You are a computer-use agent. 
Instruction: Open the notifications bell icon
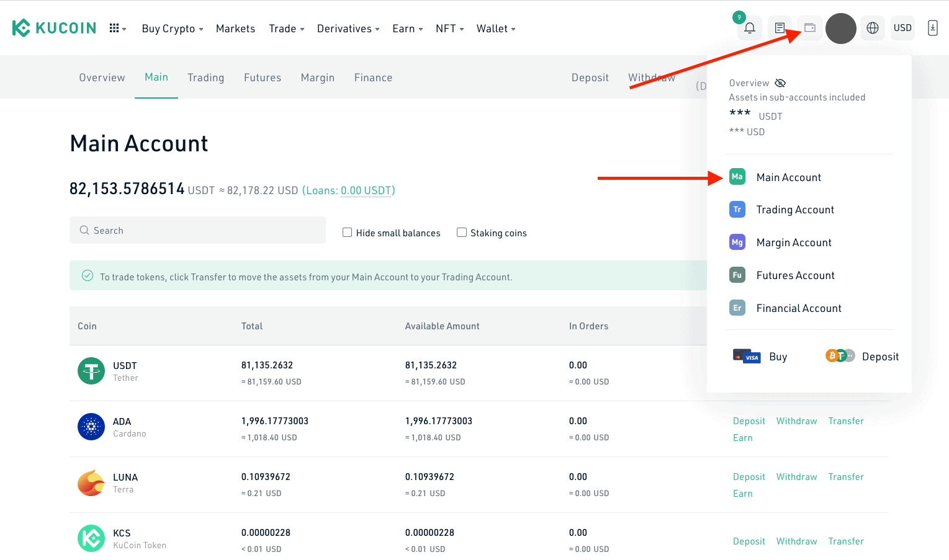750,28
